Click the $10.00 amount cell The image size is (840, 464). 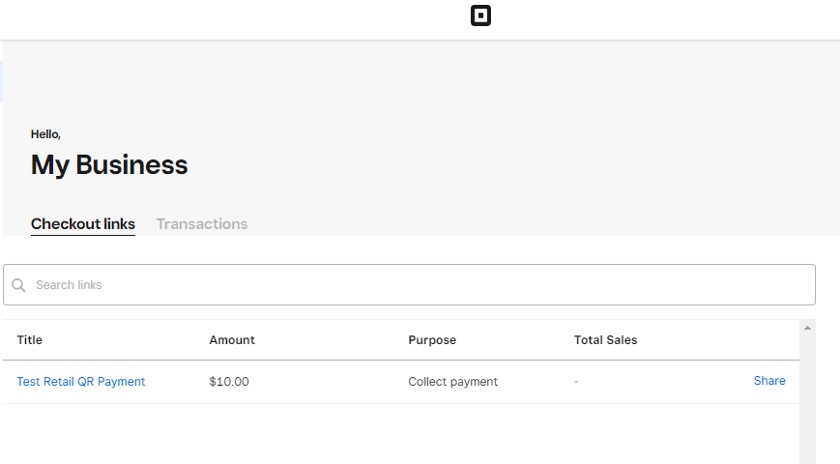(229, 381)
